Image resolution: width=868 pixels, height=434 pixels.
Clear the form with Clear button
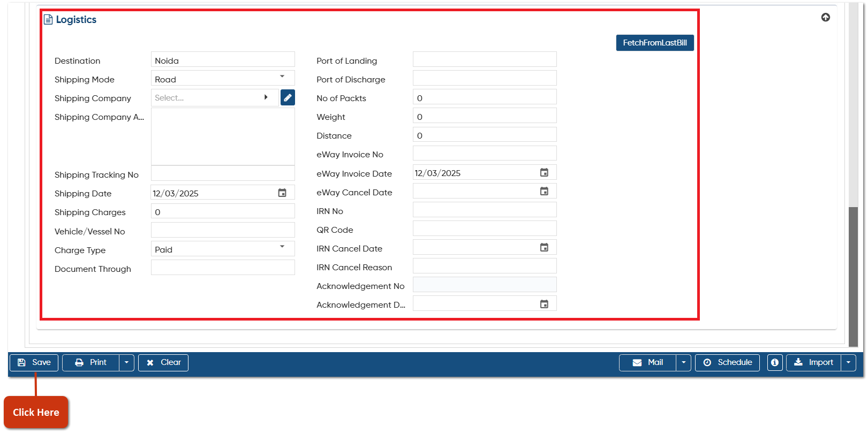[x=163, y=362]
